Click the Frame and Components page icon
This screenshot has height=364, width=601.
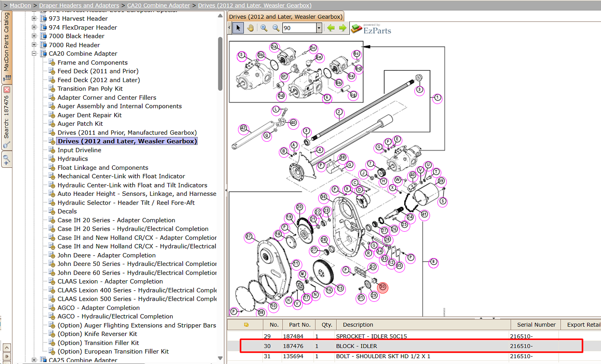[x=52, y=62]
